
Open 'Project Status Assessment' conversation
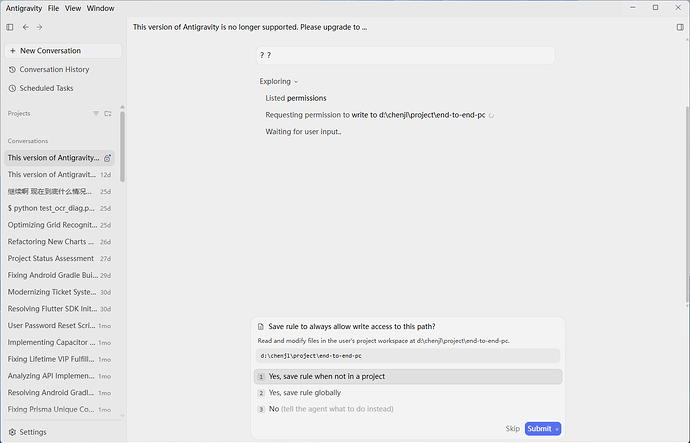click(x=59, y=258)
